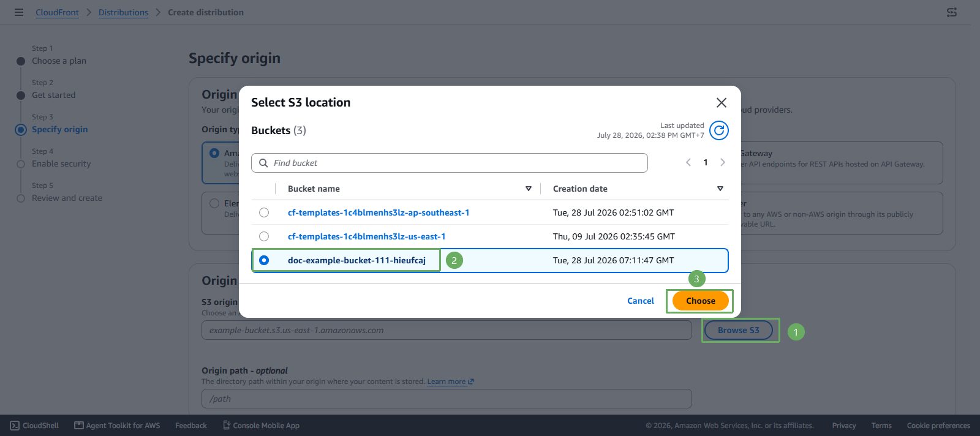Click the search magnifier icon in Find bucket
The width and height of the screenshot is (980, 436).
coord(263,163)
